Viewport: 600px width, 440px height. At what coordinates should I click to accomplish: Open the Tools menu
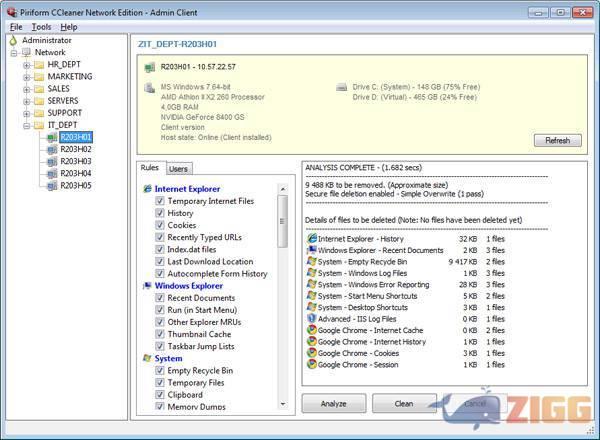point(41,27)
